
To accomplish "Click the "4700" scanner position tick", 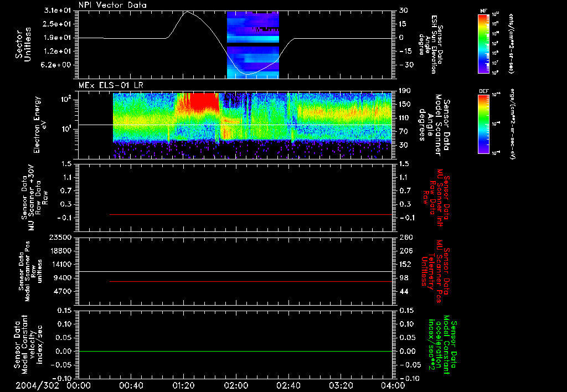I will (63, 291).
